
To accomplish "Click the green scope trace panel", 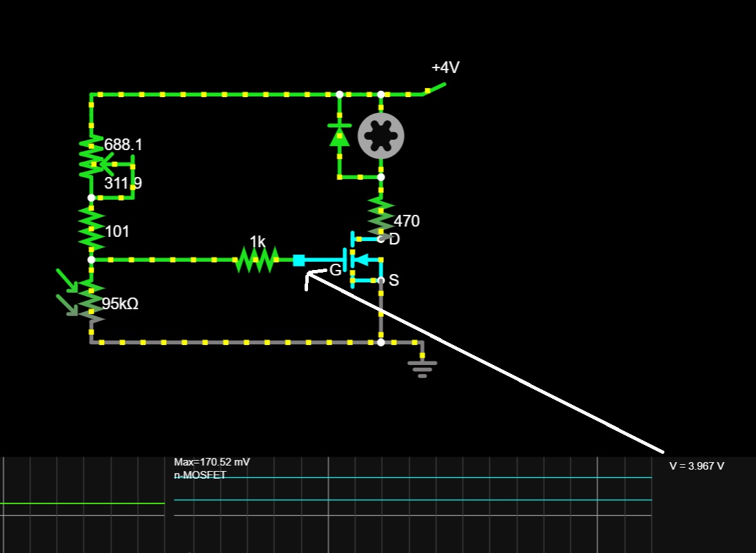I will 83,505.
